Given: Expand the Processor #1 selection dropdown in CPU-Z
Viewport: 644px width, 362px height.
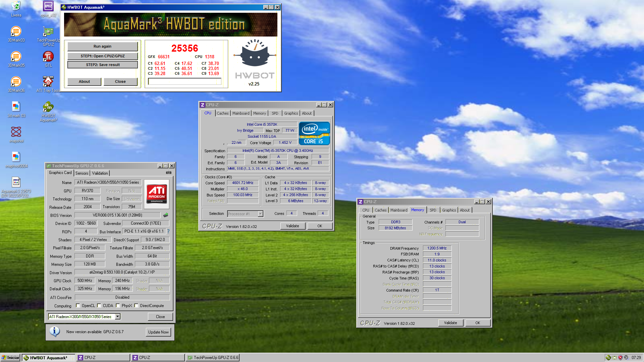Looking at the screenshot, I should click(260, 214).
